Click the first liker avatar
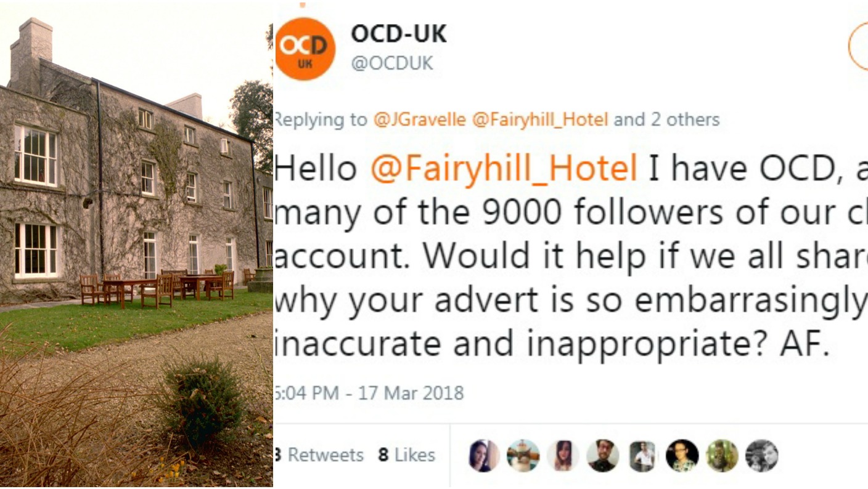868x489 pixels. (484, 456)
